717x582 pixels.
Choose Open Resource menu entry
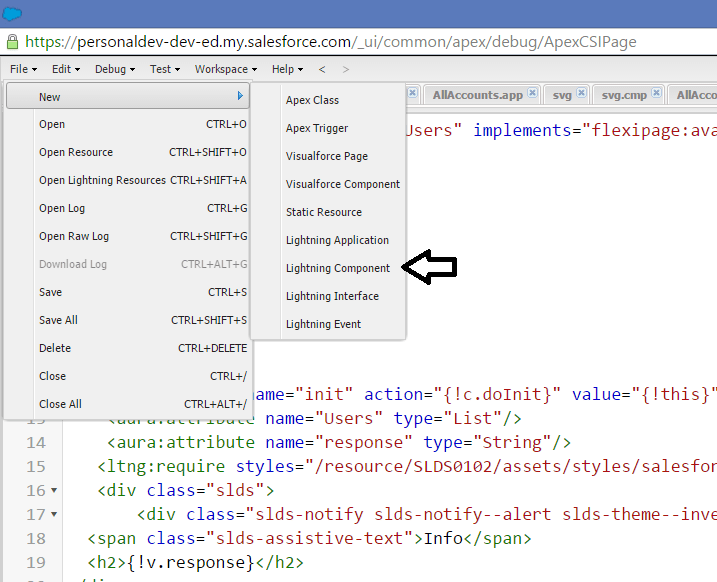pyautogui.click(x=128, y=152)
